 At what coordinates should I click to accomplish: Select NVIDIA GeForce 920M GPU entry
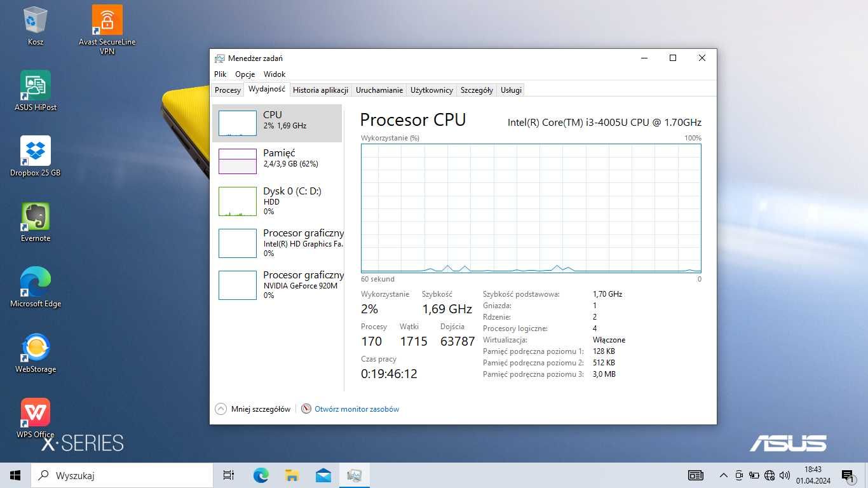[277, 285]
